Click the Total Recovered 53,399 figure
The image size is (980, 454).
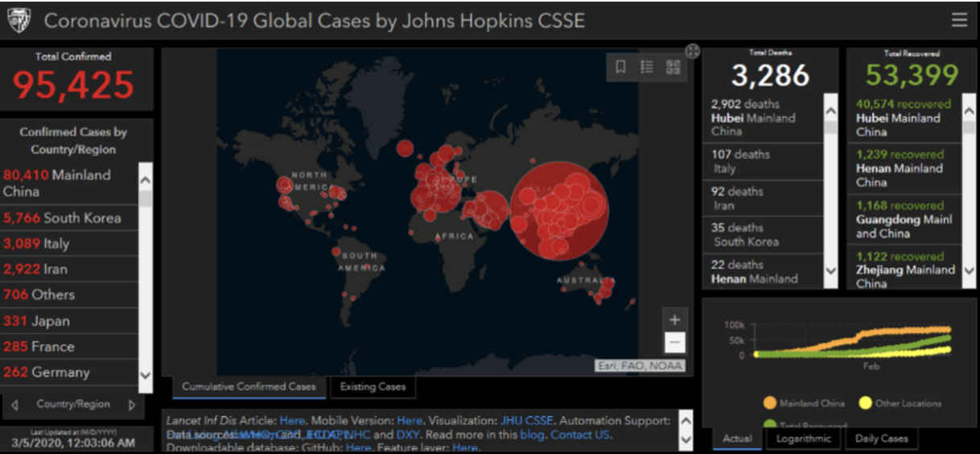pyautogui.click(x=912, y=75)
